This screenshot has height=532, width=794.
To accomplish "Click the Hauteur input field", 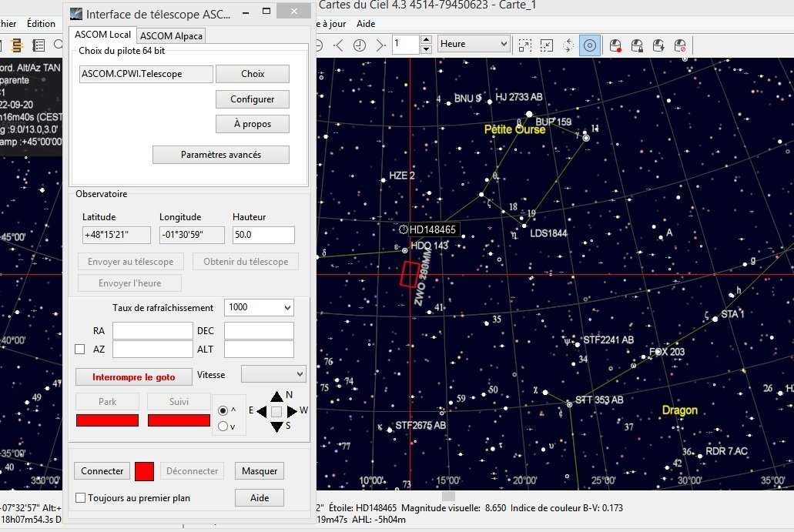I will click(x=263, y=235).
